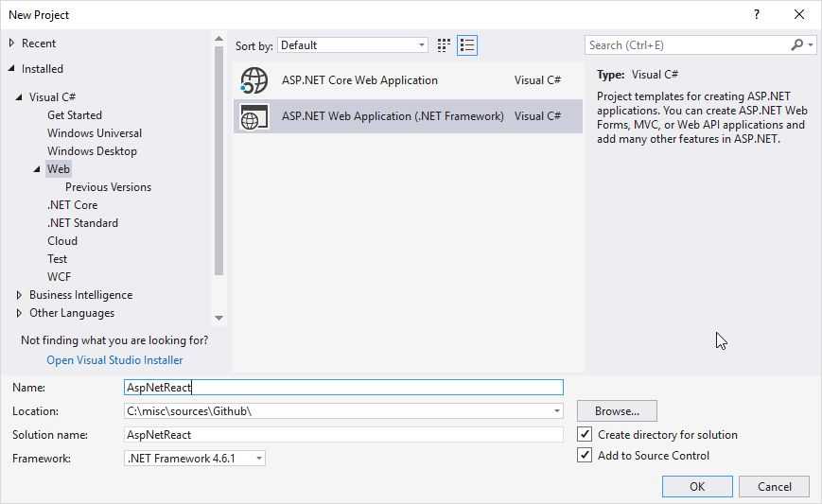Collapse the Visual C# tree node
The image size is (822, 504).
pos(19,97)
